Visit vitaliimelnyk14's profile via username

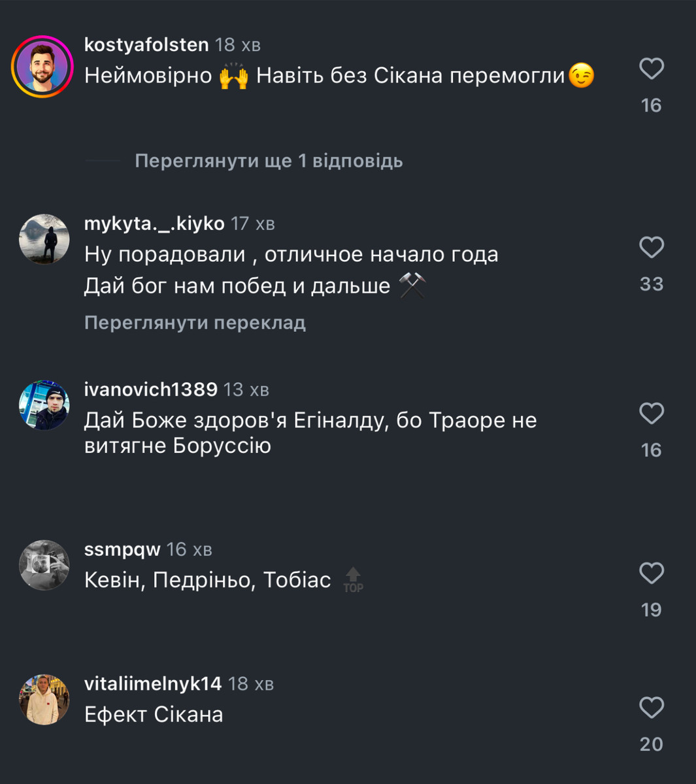point(153,684)
